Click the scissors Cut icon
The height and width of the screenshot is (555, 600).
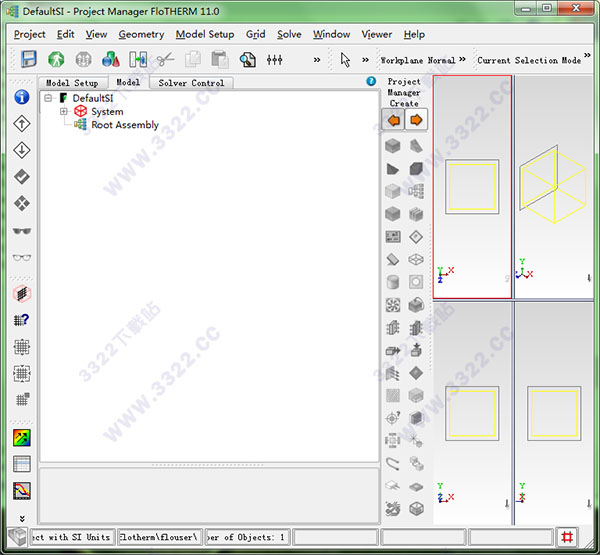click(x=165, y=60)
